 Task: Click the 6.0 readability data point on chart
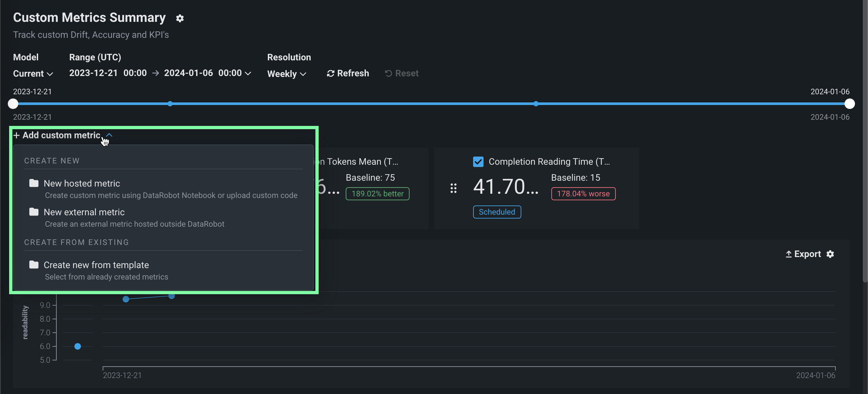coord(78,346)
